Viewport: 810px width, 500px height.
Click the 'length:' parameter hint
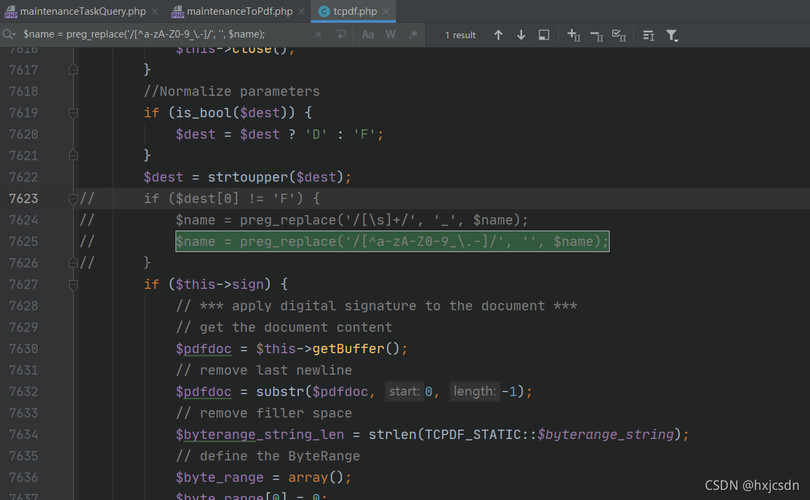474,392
